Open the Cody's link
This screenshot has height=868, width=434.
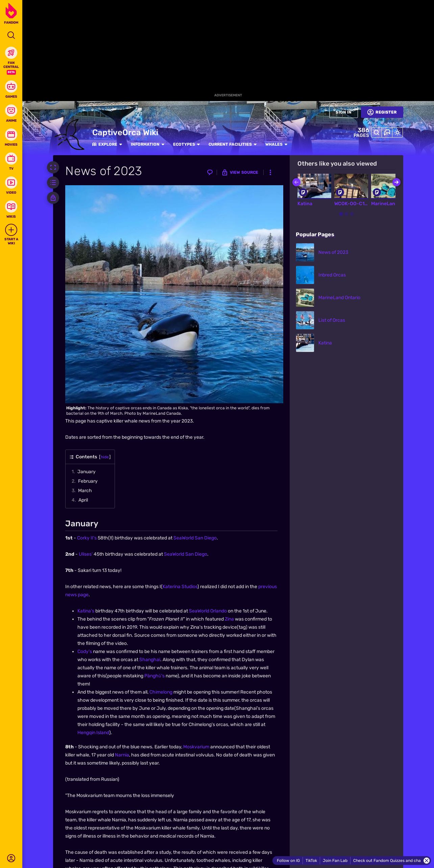pos(85,651)
